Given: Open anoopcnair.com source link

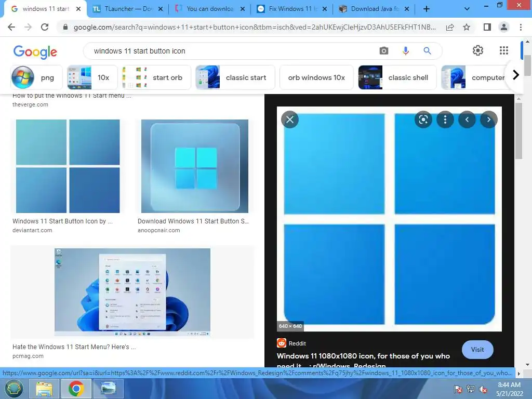Looking at the screenshot, I should tap(159, 230).
